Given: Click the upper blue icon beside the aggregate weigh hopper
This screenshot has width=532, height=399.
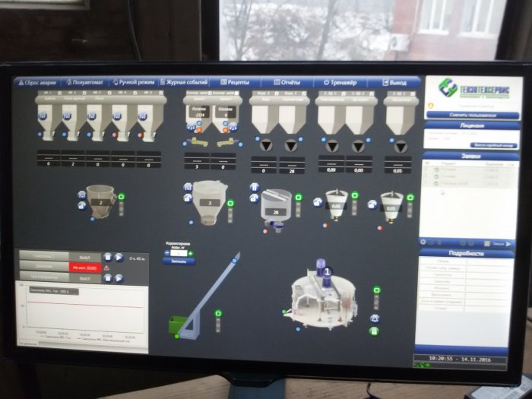Looking at the screenshot, I should coord(82,195).
